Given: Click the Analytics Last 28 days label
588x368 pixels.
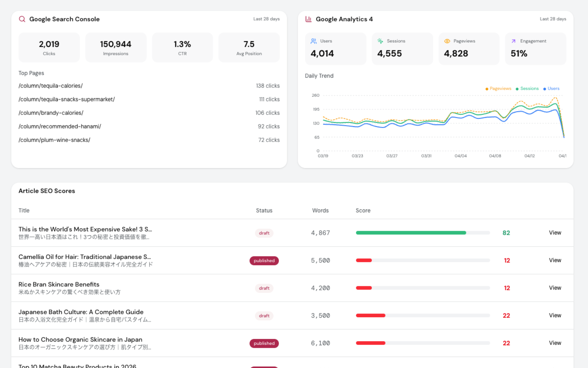Looking at the screenshot, I should 553,19.
